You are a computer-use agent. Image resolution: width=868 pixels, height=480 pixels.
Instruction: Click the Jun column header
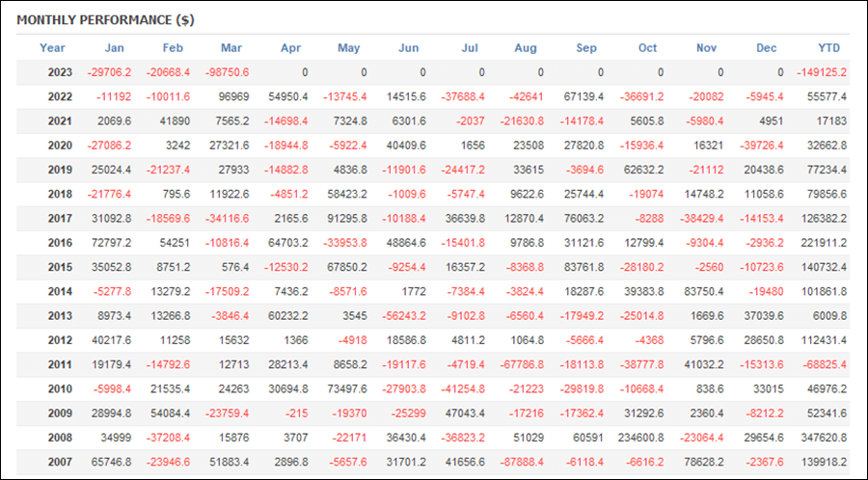pyautogui.click(x=409, y=48)
